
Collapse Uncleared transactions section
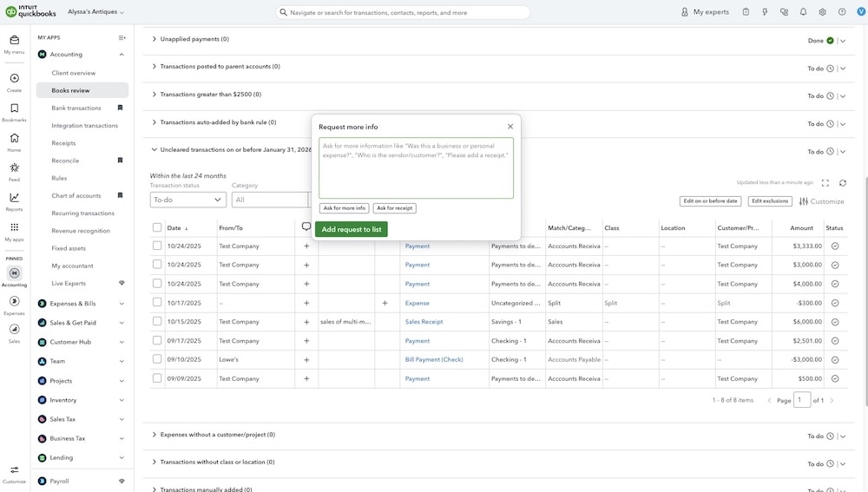[155, 149]
